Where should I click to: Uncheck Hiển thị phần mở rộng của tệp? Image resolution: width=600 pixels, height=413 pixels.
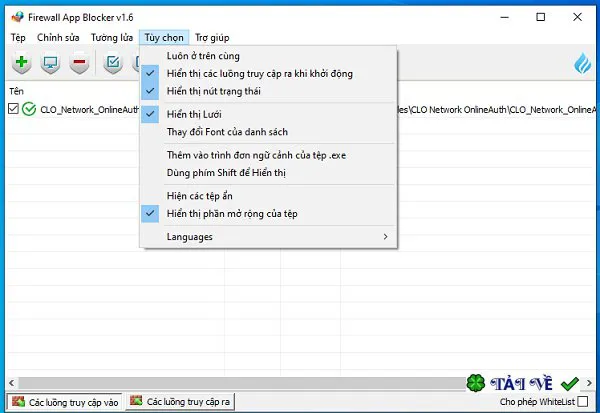click(269, 214)
